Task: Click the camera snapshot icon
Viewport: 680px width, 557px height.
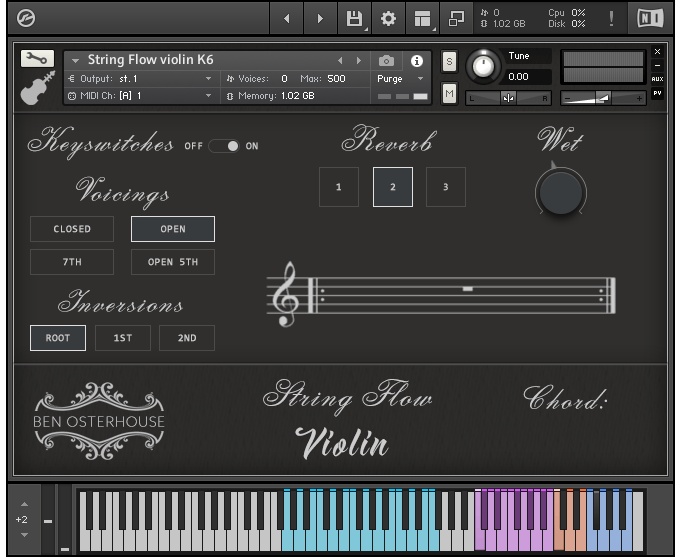Action: (x=386, y=61)
